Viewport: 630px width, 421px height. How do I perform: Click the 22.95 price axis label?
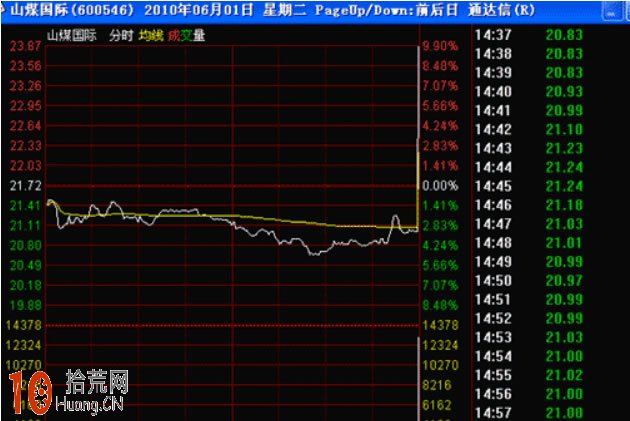point(25,106)
